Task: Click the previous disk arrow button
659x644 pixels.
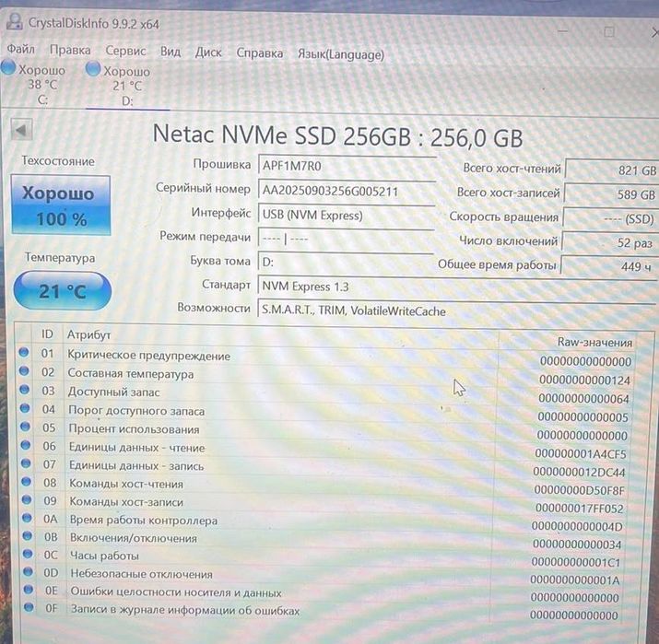Action: coord(21,130)
